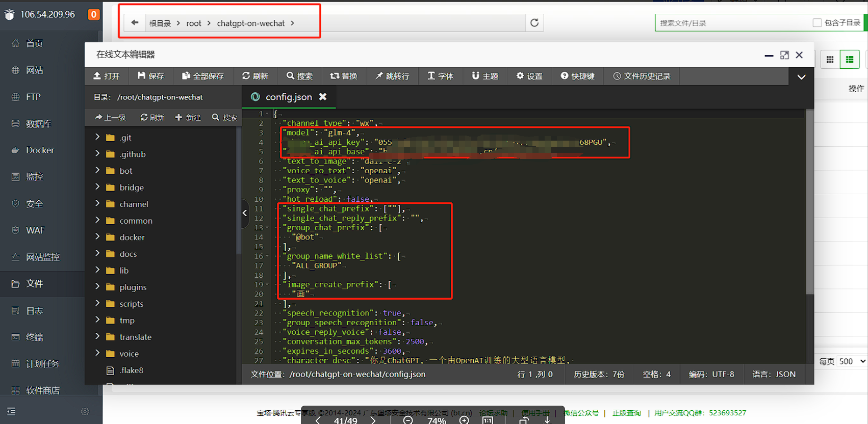Search within the directory tree
This screenshot has width=868, height=424.
tap(224, 117)
